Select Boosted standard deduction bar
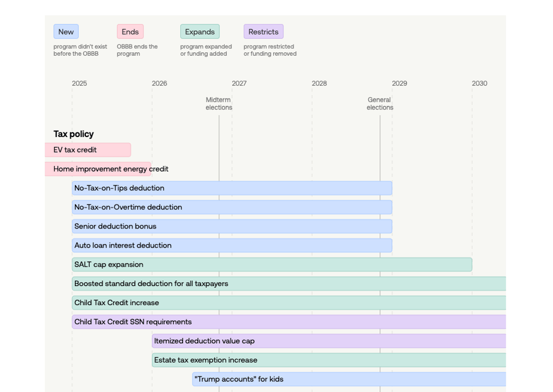Image resolution: width=553 pixels, height=392 pixels. coord(288,284)
